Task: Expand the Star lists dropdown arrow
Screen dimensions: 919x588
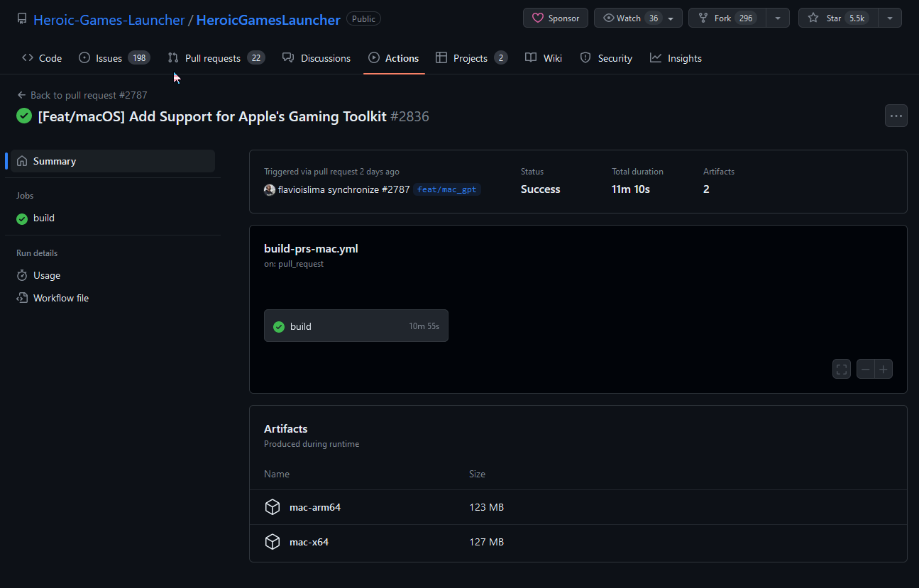Action: tap(890, 18)
